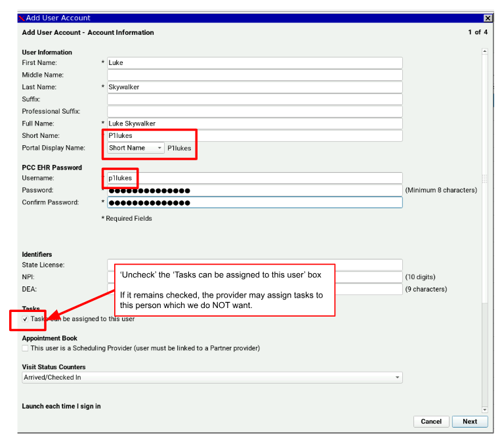Click the Professional Suffix field
504x444 pixels.
click(x=255, y=111)
